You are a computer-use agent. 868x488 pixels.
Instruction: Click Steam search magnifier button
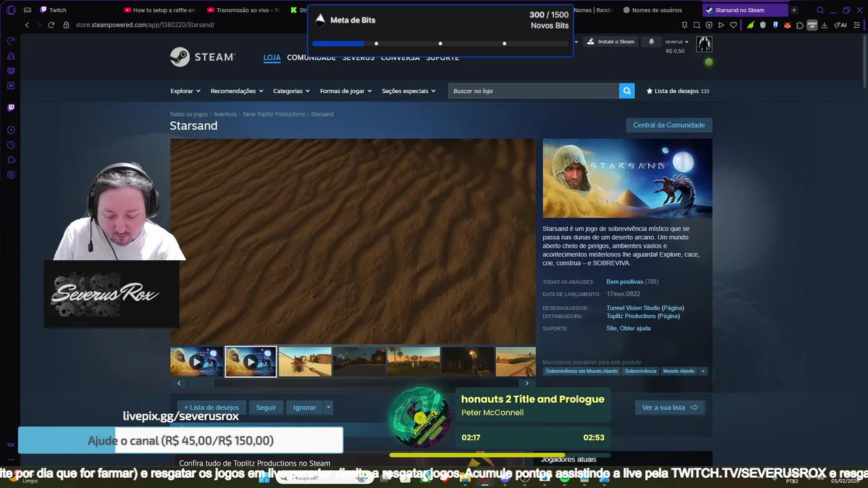coord(627,91)
